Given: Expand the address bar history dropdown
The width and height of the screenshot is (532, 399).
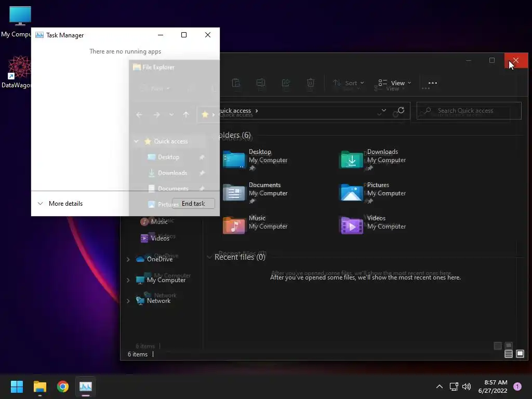Looking at the screenshot, I should point(384,110).
